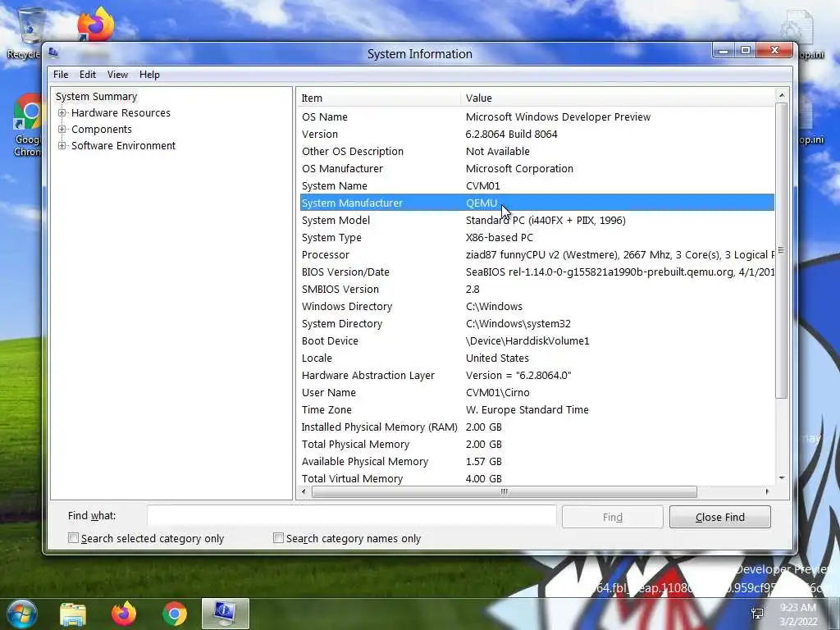840x630 pixels.
Task: Expand the Hardware Resources node
Action: 62,113
